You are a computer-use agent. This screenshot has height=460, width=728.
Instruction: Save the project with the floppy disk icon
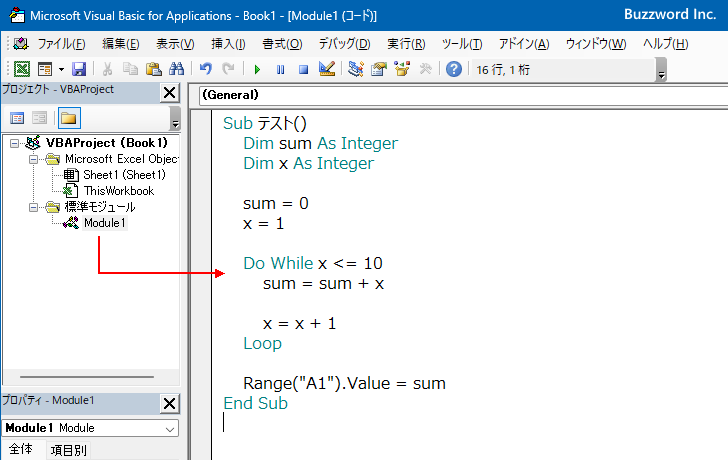(x=79, y=69)
